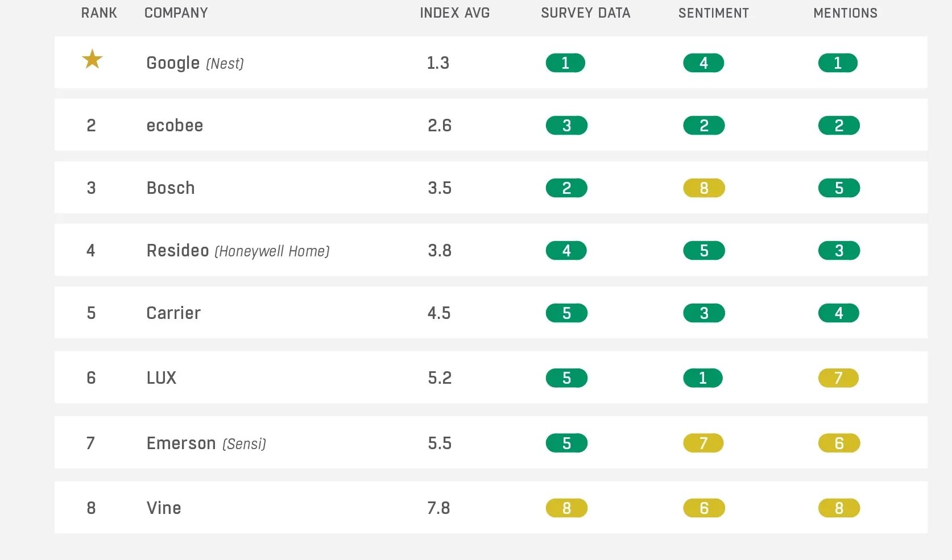Image resolution: width=952 pixels, height=560 pixels.
Task: Sort by the INDEX AVG column header
Action: 454,13
